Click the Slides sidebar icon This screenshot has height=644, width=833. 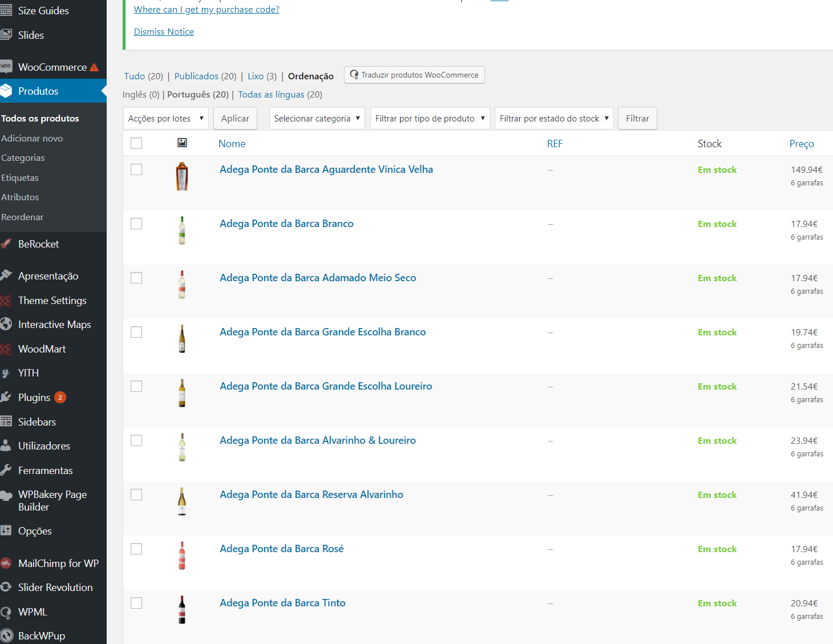(x=6, y=35)
